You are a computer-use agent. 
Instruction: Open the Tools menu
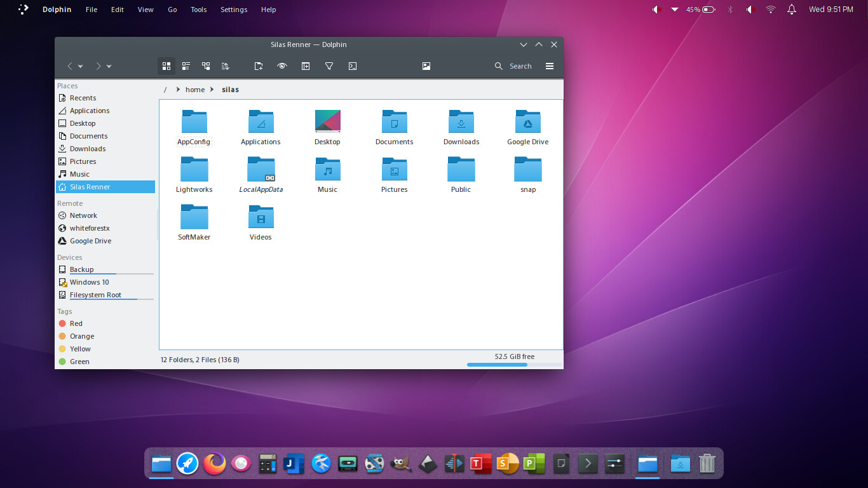[x=199, y=10]
